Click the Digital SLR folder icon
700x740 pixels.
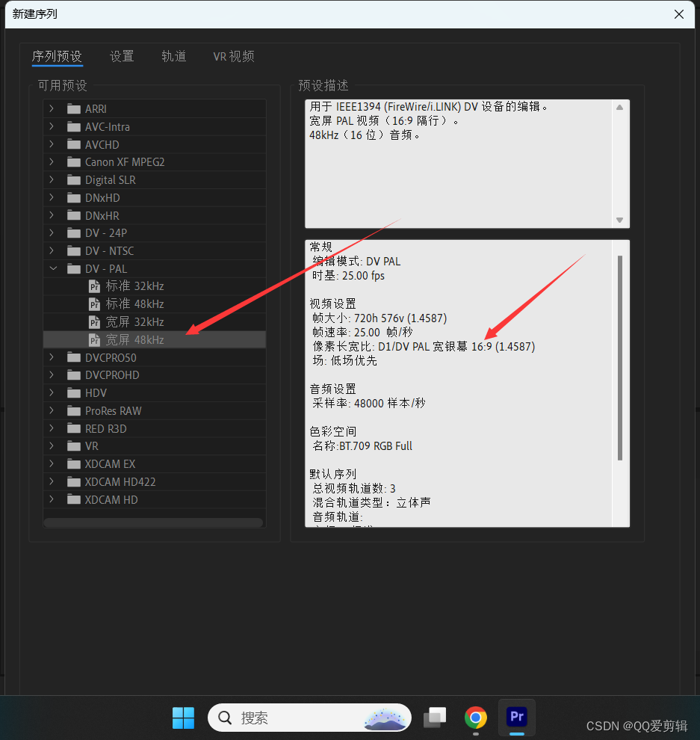[73, 180]
